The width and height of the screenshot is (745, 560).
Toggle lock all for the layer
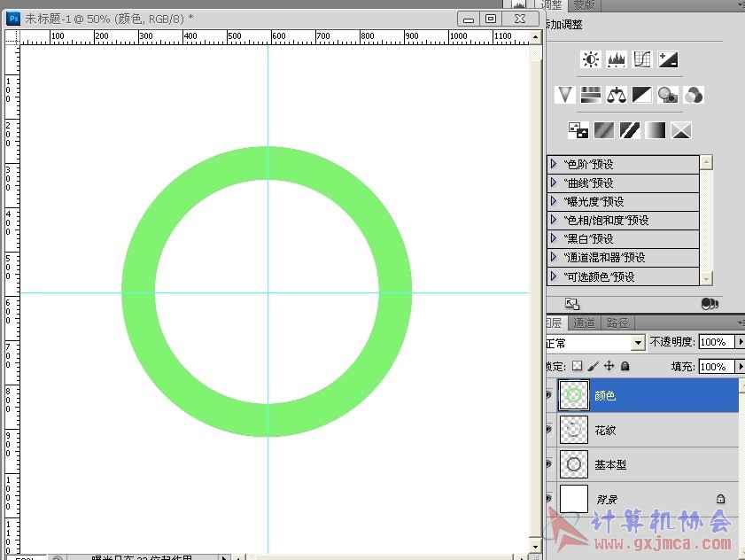[625, 366]
